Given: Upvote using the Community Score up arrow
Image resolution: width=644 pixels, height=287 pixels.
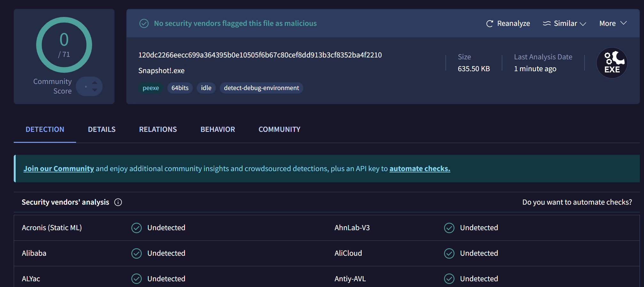Looking at the screenshot, I should click(x=95, y=82).
